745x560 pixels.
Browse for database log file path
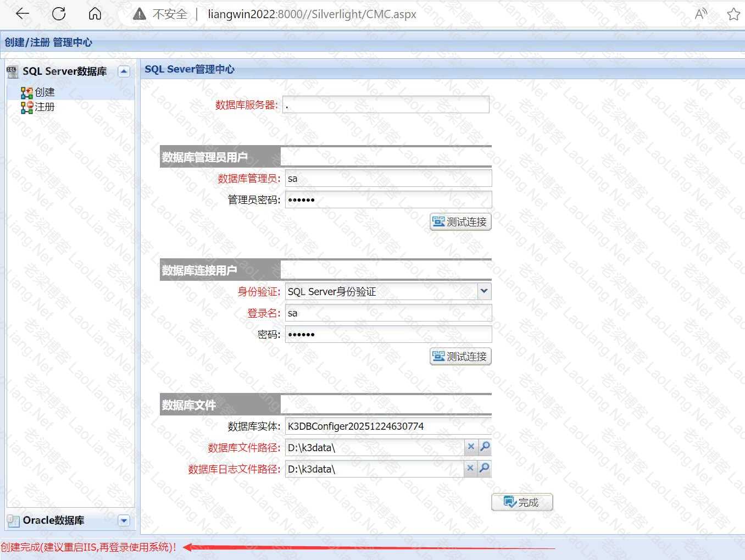coord(485,468)
